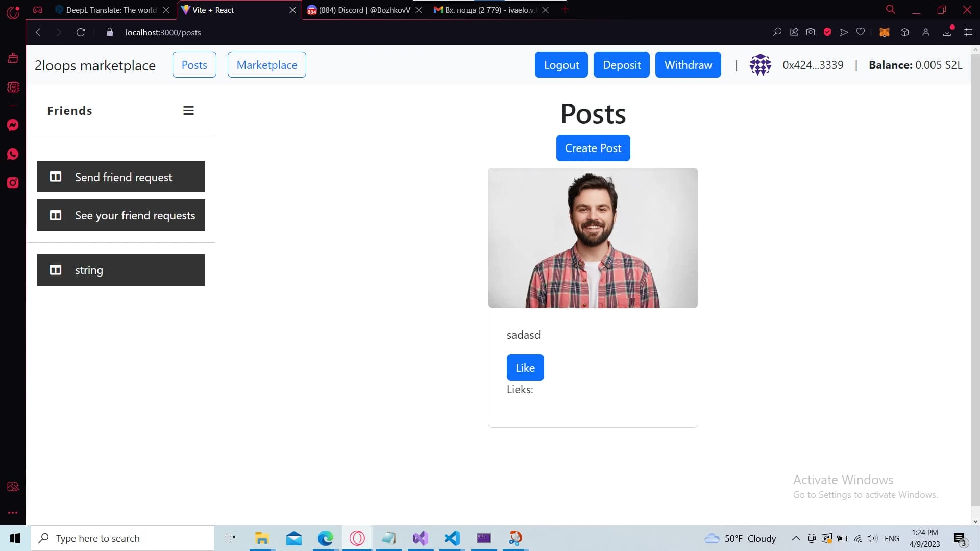Add page to bookmarks heart icon
The width and height of the screenshot is (980, 551).
pyautogui.click(x=861, y=32)
